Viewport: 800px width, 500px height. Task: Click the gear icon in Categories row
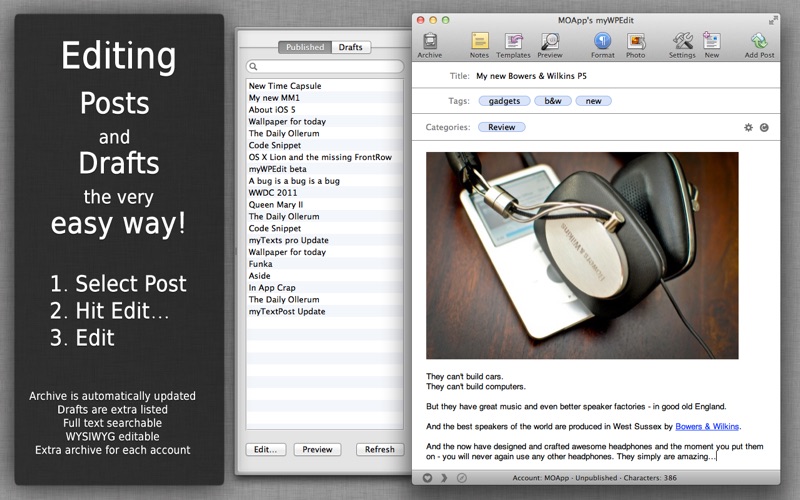coord(748,128)
